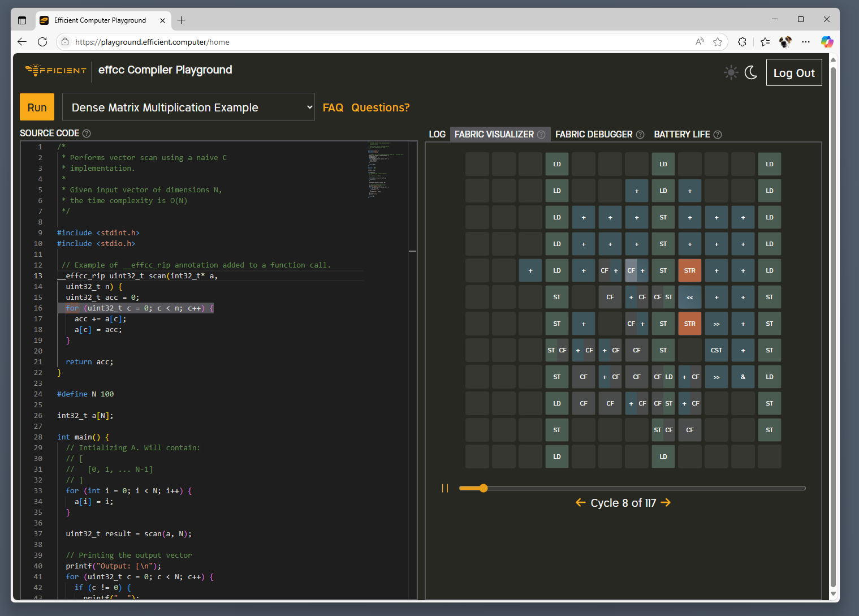Open Fabric Visualizer help question mark
Screen dimensions: 859x616
click(x=541, y=135)
